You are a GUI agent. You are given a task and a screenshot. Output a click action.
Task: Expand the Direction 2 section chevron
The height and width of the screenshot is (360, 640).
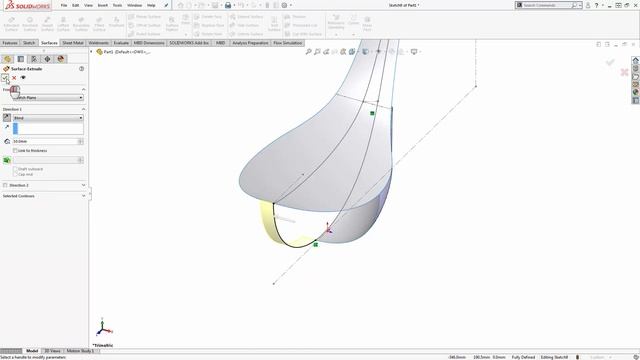(x=84, y=185)
